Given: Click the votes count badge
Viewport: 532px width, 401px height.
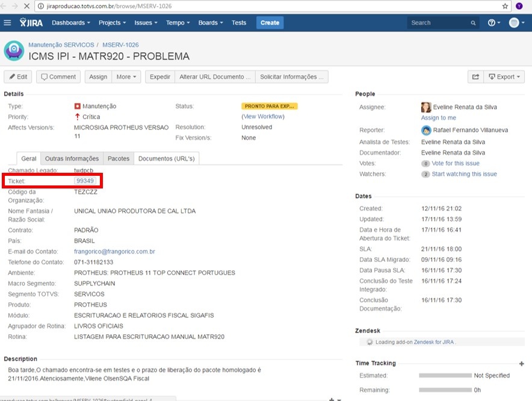Looking at the screenshot, I should (x=425, y=164).
